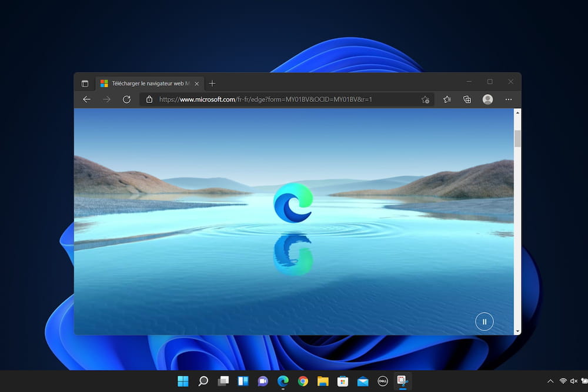
Task: Click the scrollbar down arrow
Action: point(517,331)
